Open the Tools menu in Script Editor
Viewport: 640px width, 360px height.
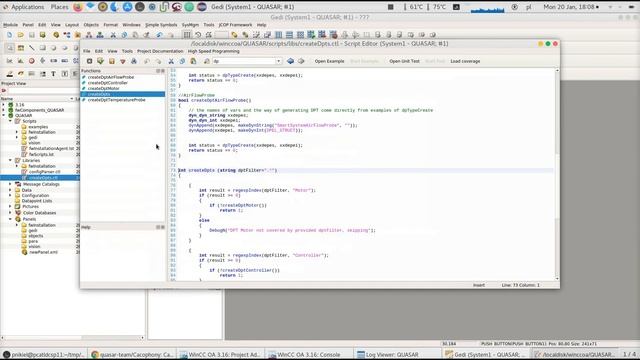click(x=127, y=51)
